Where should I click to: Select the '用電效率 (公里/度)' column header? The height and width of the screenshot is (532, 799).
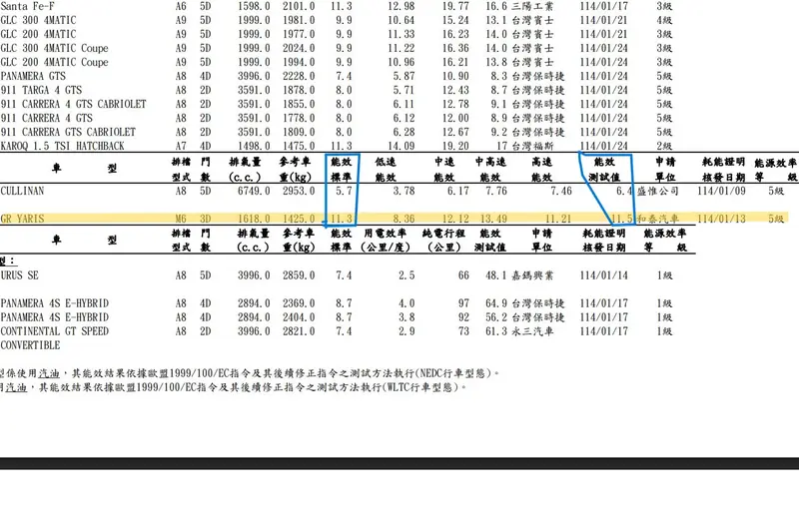point(385,241)
